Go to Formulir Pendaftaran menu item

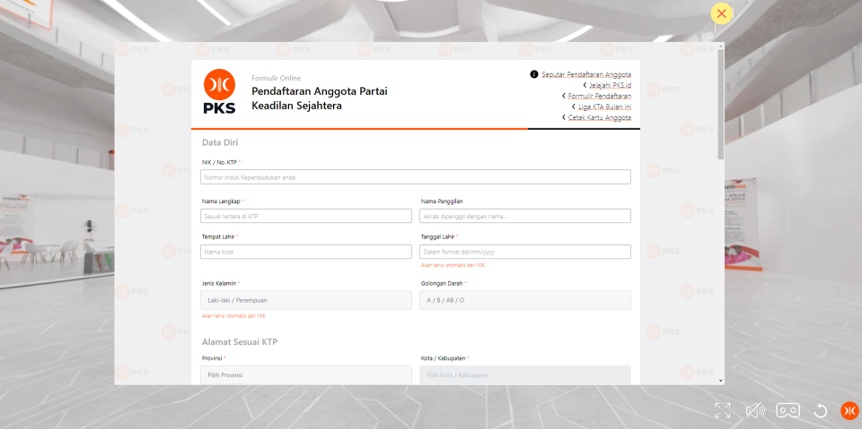click(599, 96)
